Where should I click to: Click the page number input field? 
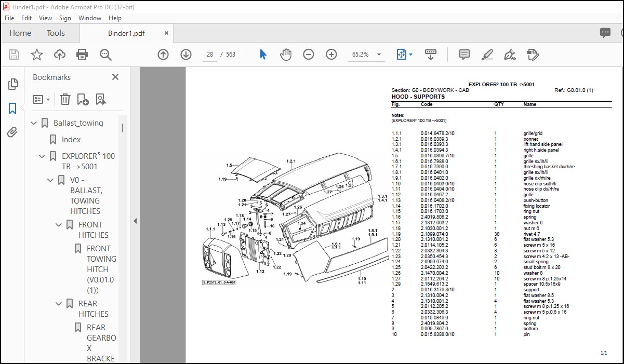tap(210, 55)
